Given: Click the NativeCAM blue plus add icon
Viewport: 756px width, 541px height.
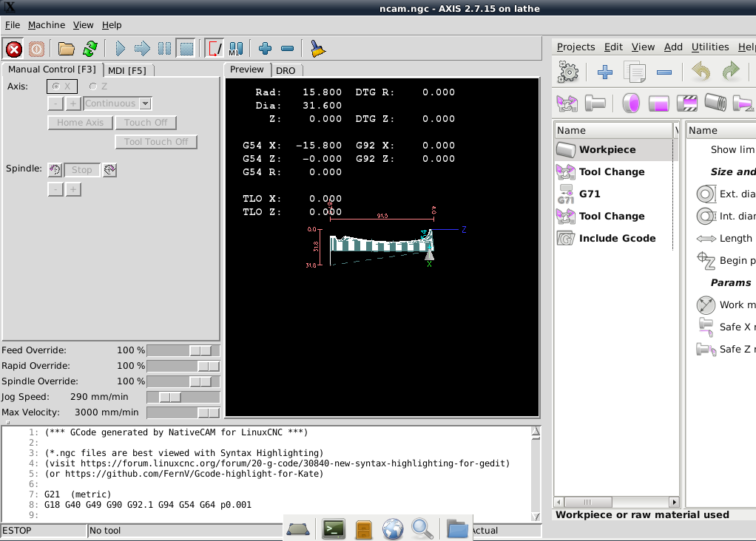Looking at the screenshot, I should 605,72.
